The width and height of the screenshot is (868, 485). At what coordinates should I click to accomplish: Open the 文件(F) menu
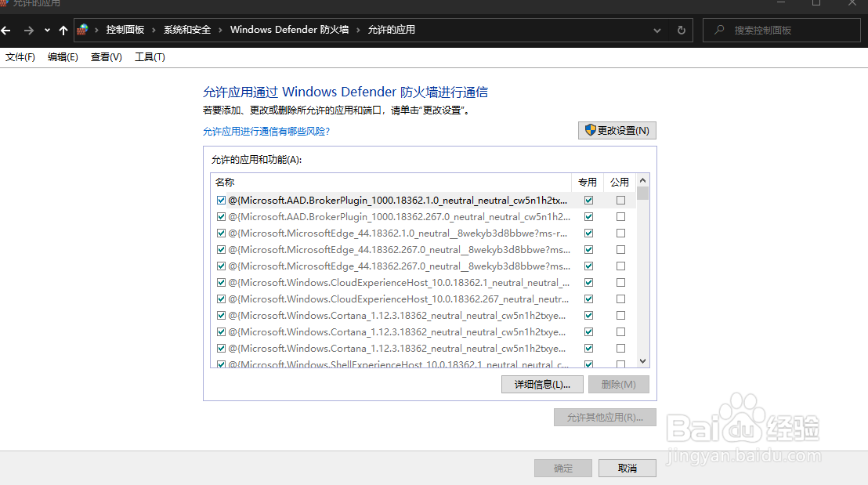pos(20,57)
